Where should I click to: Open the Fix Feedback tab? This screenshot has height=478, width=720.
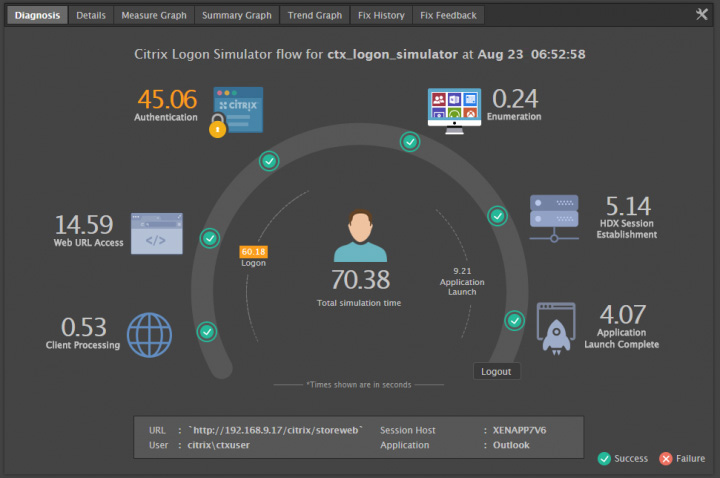(448, 15)
